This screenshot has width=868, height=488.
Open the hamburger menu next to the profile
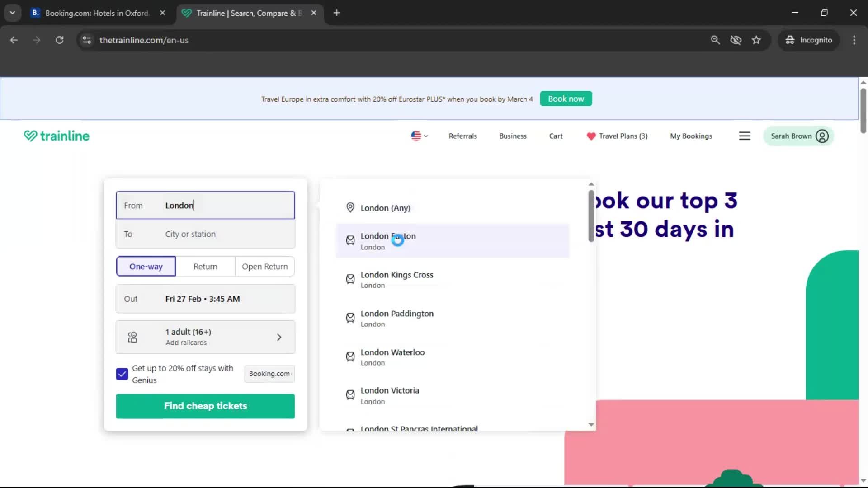pyautogui.click(x=745, y=136)
